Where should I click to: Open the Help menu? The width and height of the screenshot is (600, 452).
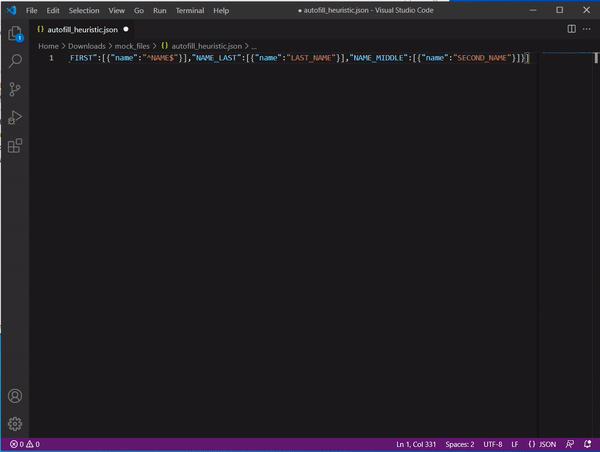(221, 10)
